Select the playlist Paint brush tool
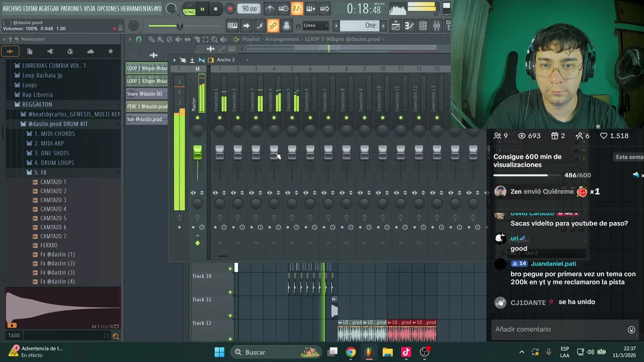 pos(160,39)
